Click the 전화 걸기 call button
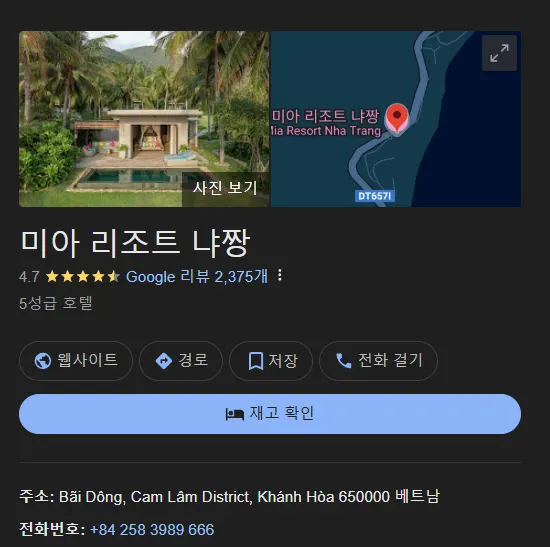The width and height of the screenshot is (550, 547). coord(378,361)
